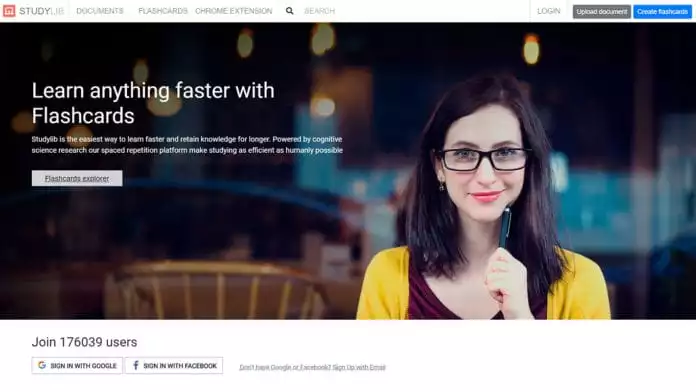Click the 'Join 176039 users' heading

(x=84, y=342)
